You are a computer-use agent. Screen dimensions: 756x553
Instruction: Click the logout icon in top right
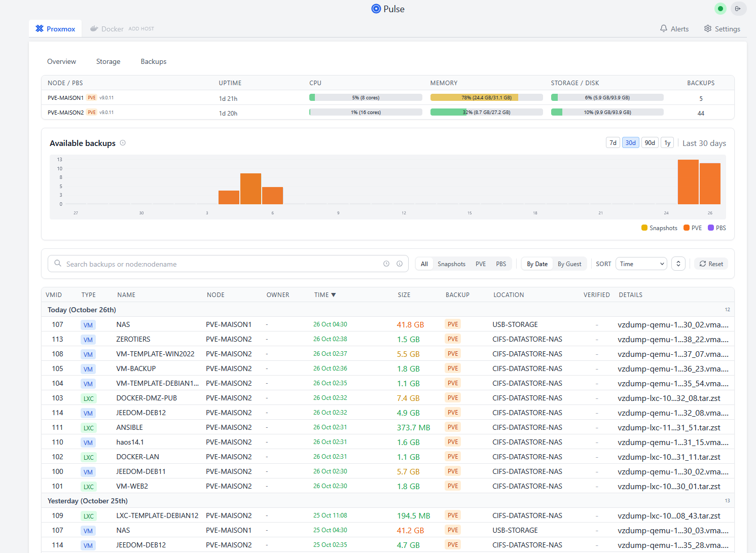[x=738, y=9]
